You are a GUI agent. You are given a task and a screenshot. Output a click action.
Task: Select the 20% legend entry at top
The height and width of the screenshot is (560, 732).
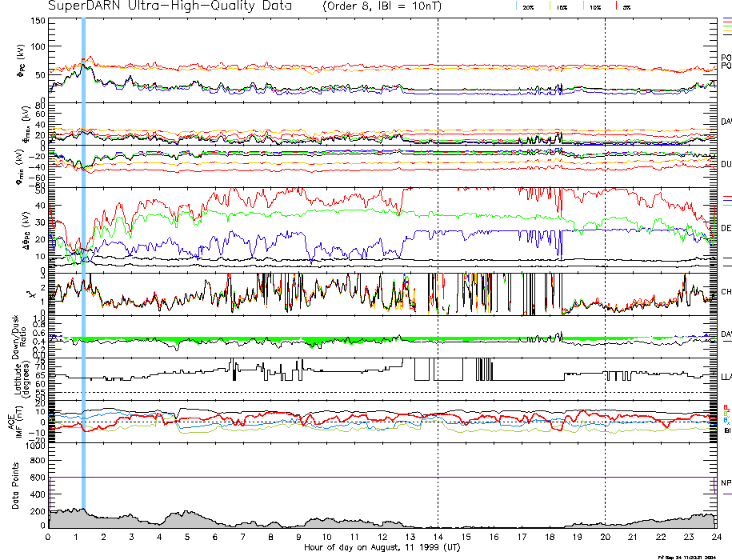tap(527, 6)
